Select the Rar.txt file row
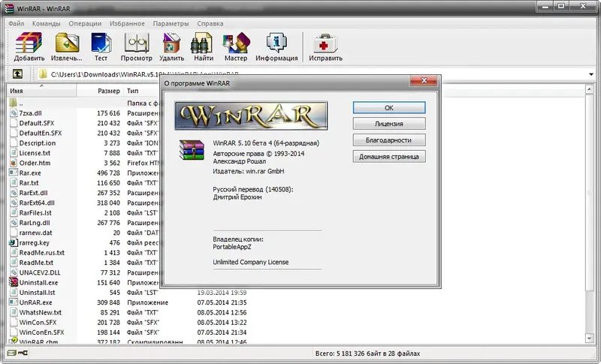 [84, 183]
